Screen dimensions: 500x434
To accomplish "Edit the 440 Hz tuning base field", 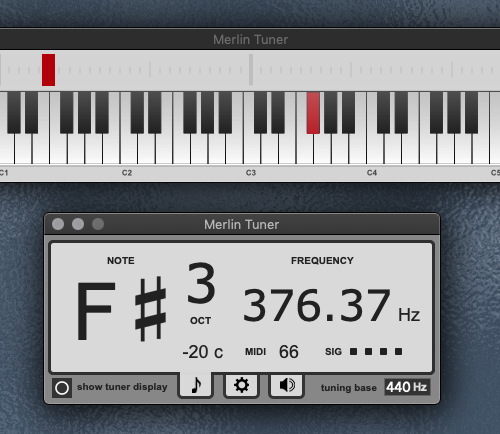I will (407, 387).
